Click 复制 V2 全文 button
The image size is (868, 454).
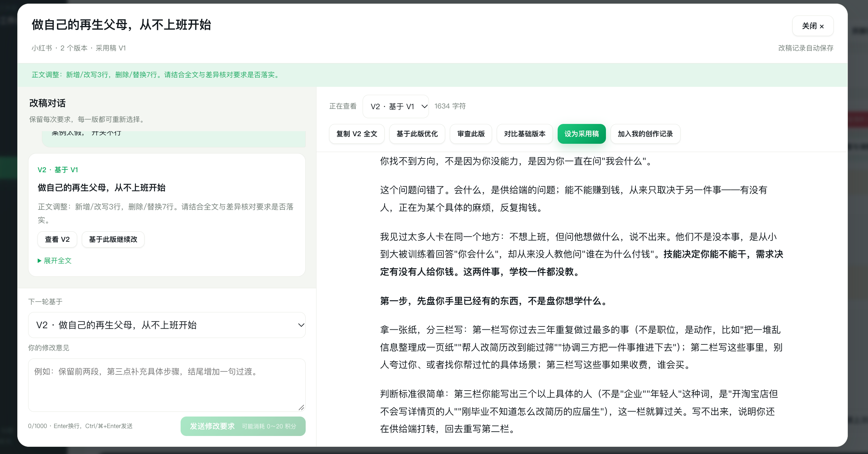356,134
